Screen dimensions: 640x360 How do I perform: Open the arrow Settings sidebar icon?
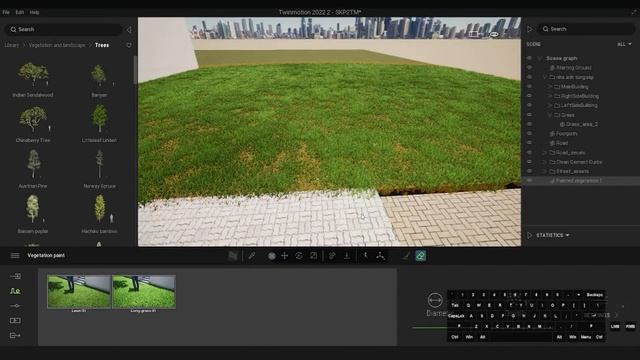(15, 306)
